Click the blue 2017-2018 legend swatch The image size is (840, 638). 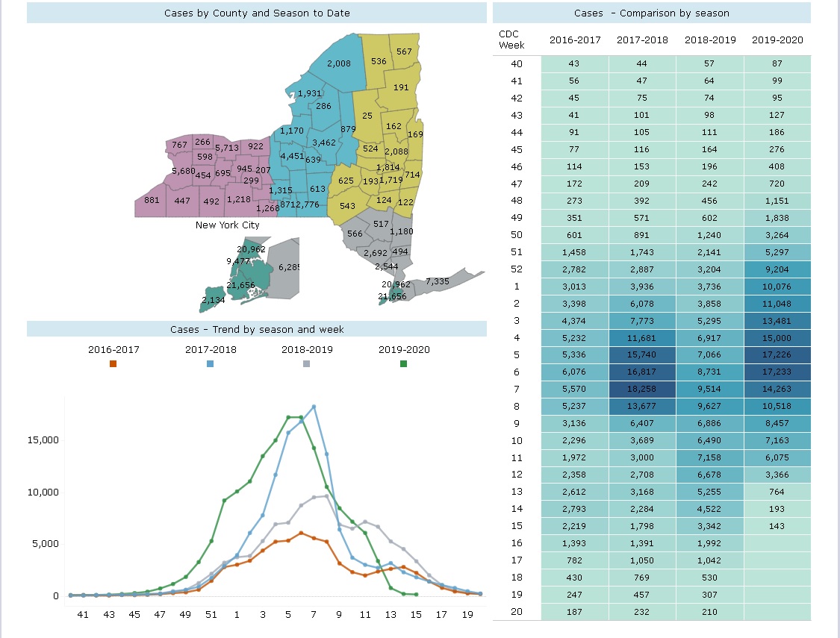point(210,364)
